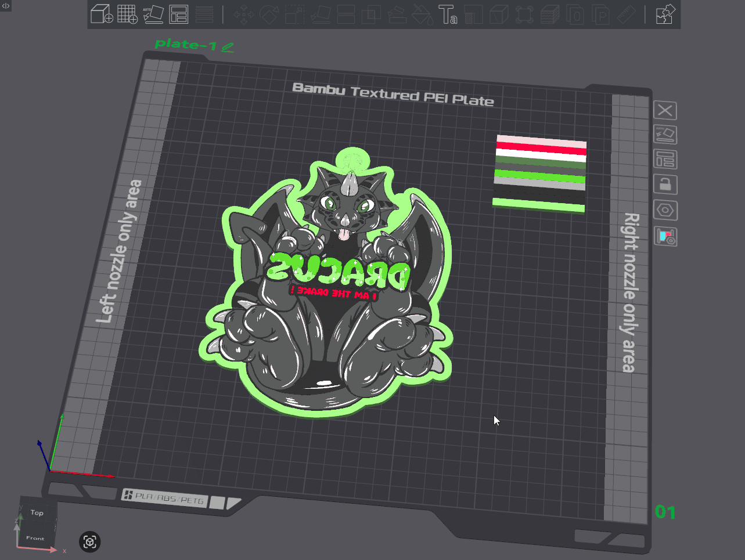Open Variable layer height tool
The image size is (745, 560).
coord(549,15)
